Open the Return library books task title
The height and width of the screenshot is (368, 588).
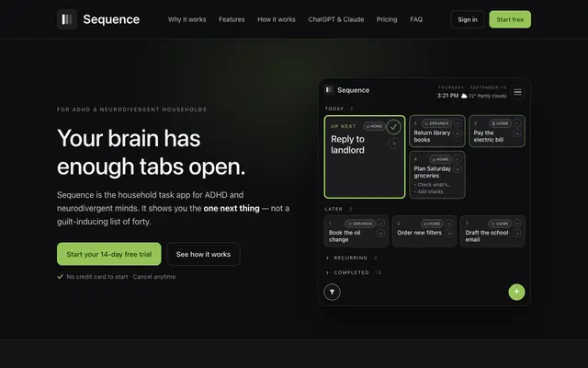432,136
